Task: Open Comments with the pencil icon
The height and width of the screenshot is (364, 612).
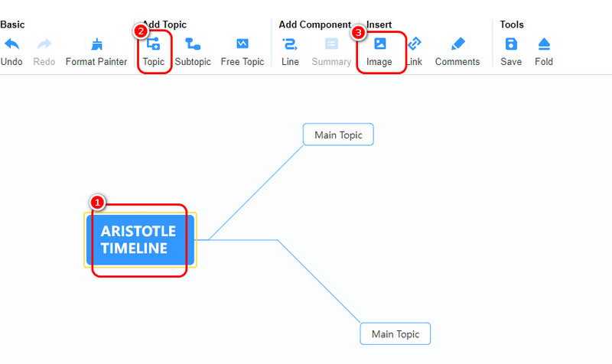Action: click(457, 44)
